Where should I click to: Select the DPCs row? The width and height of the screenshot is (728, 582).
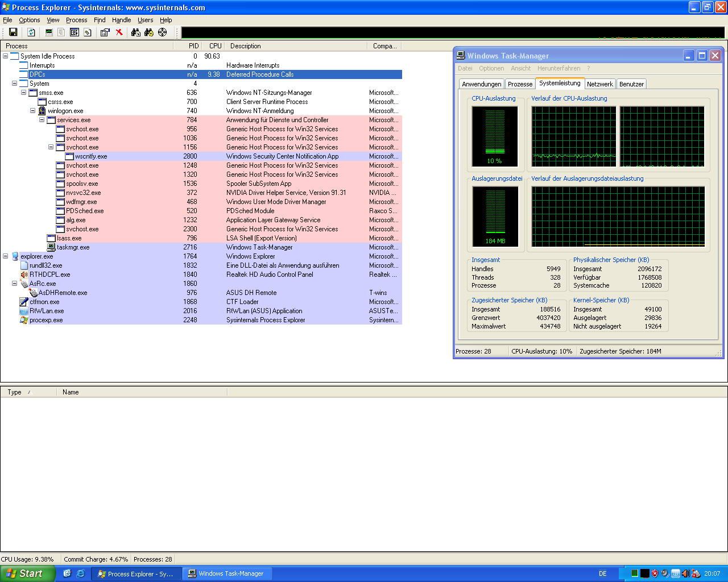coord(201,74)
